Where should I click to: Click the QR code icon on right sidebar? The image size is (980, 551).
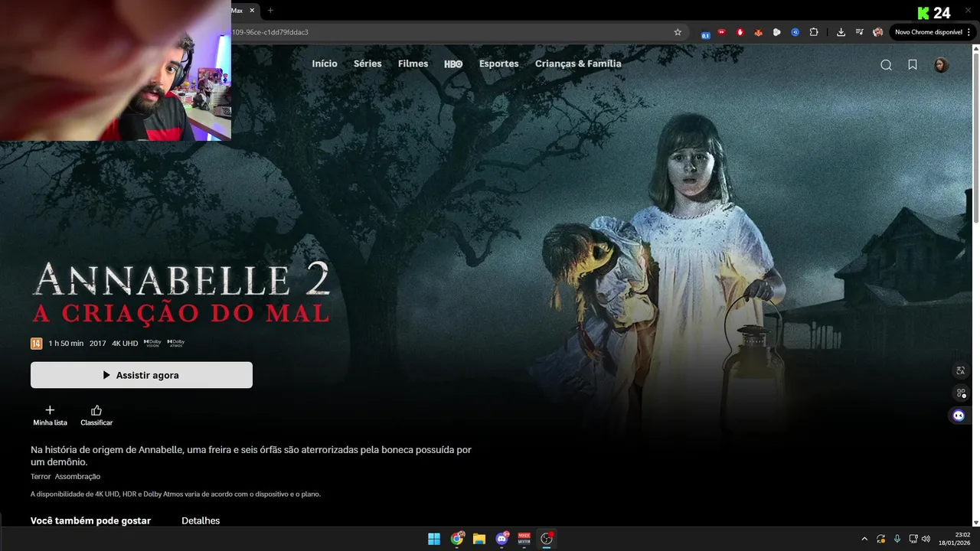coord(960,393)
